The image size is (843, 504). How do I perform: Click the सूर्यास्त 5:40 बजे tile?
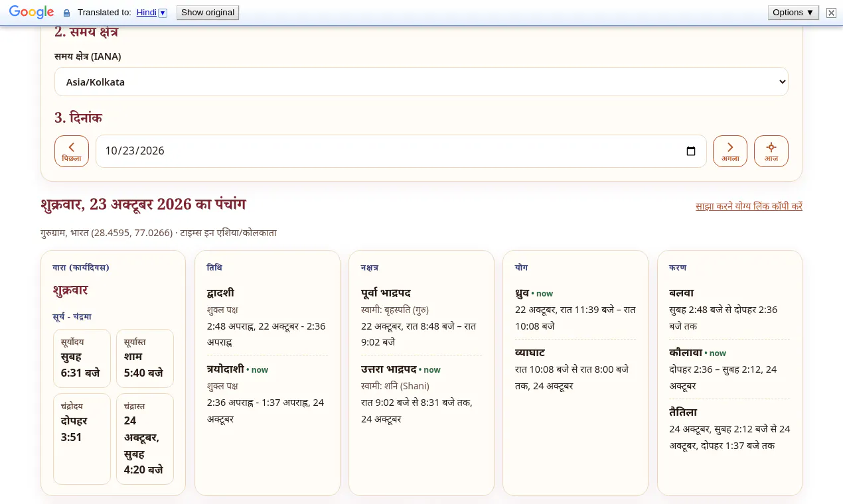[x=145, y=358]
